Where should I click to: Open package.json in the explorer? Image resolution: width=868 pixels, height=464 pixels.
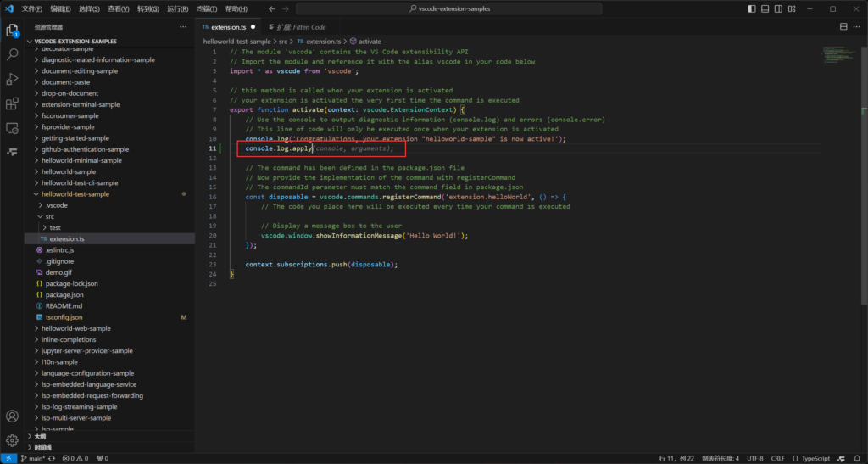(x=64, y=294)
